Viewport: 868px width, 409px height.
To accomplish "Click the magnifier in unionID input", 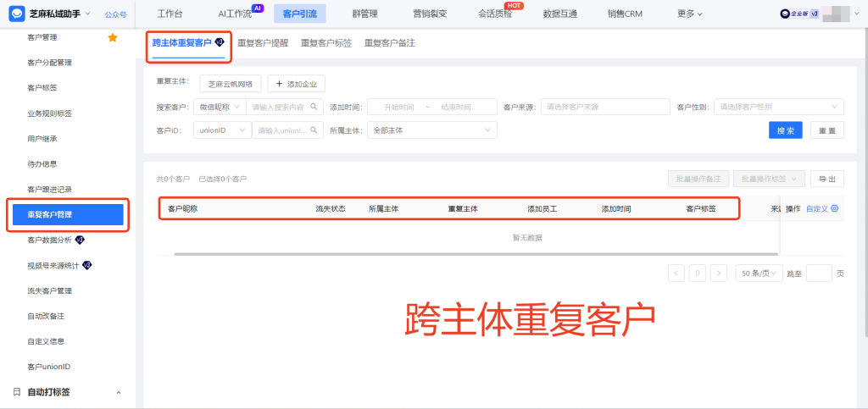I will (x=314, y=130).
